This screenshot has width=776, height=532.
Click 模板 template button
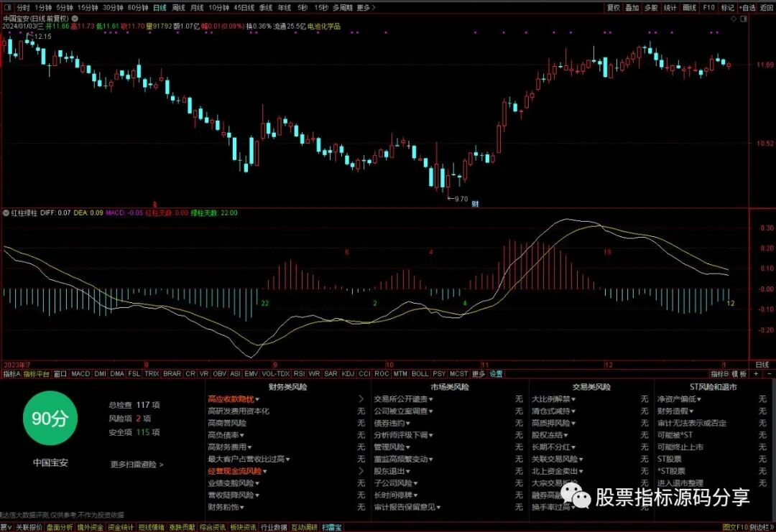[x=739, y=374]
